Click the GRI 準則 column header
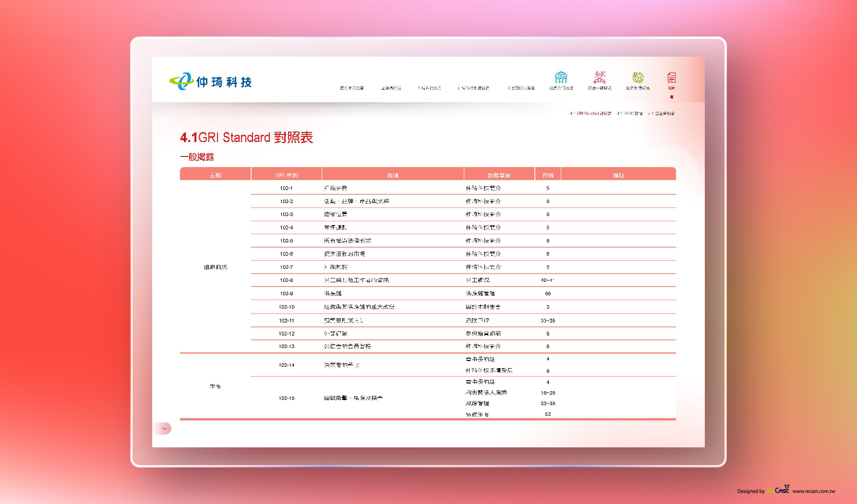This screenshot has width=857, height=504. (x=287, y=175)
